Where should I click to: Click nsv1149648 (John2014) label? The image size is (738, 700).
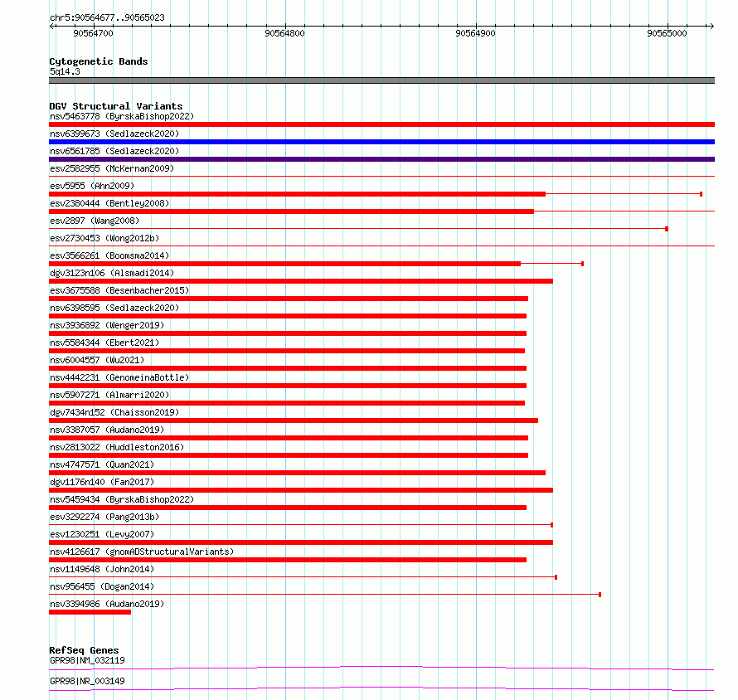[x=102, y=569]
